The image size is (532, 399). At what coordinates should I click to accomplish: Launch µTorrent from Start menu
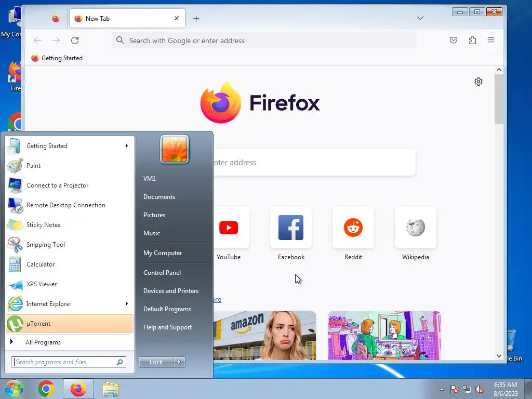pos(70,324)
